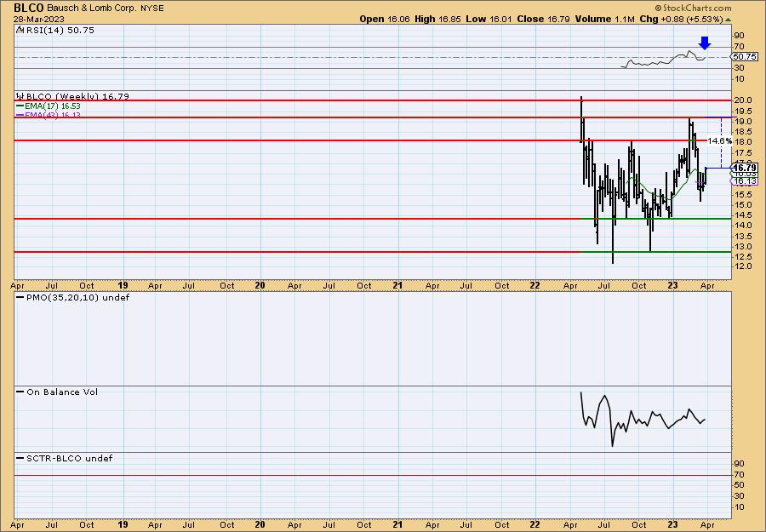Click the 19.0 price axis label
Viewport: 766px width, 532px height.
click(x=742, y=121)
